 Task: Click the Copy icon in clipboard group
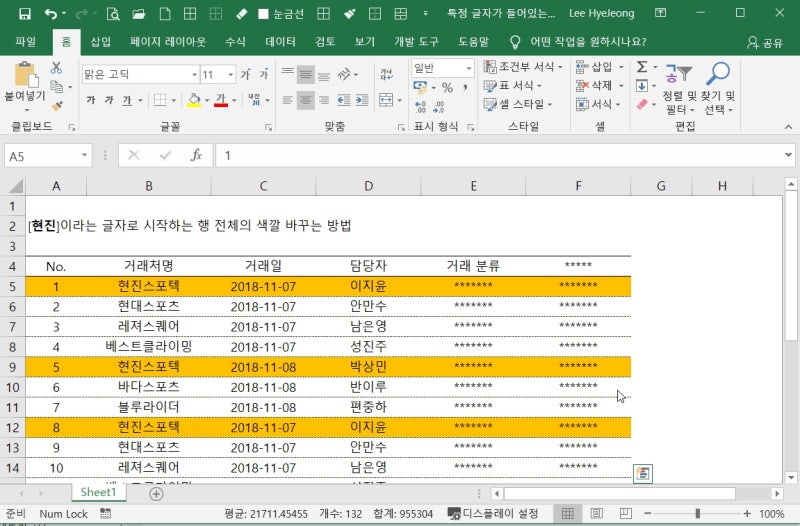coord(57,87)
